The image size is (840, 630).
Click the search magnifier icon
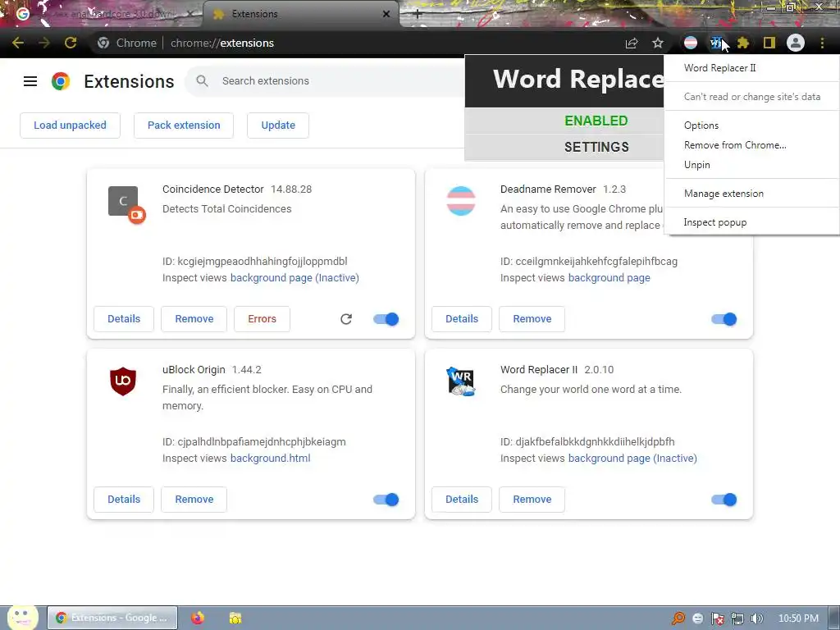pos(202,81)
